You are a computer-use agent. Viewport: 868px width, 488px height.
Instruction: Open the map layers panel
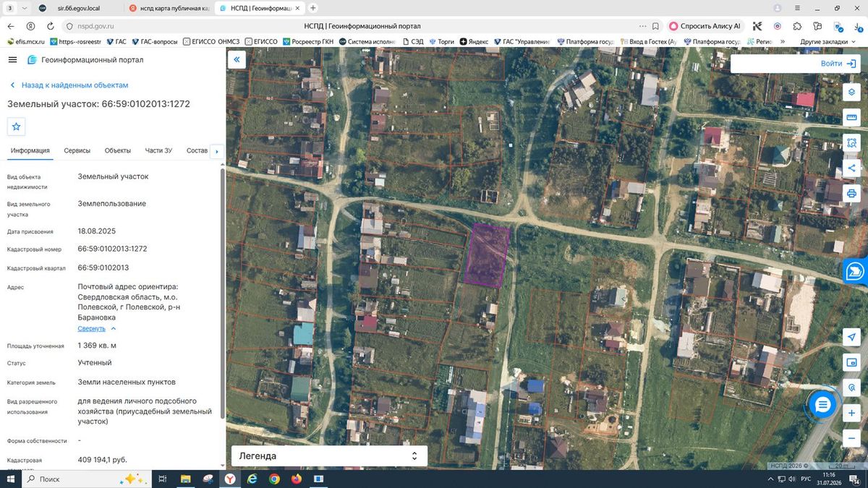pos(851,92)
